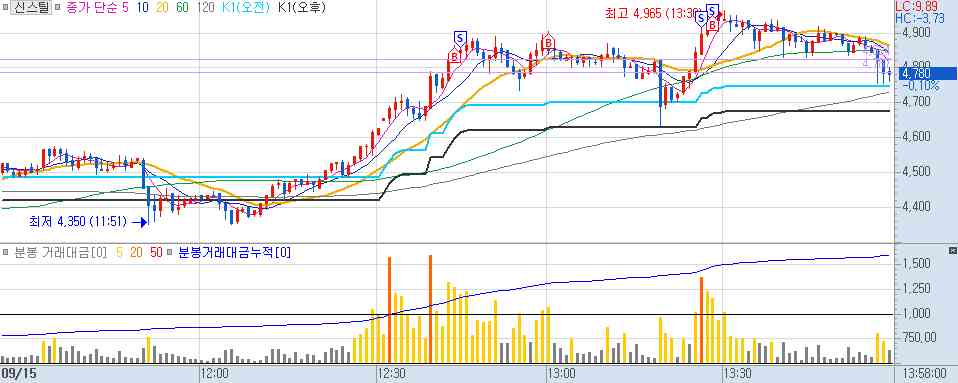Click the 1,500 volume axis label
Image resolution: width=958 pixels, height=383 pixels.
(x=917, y=263)
